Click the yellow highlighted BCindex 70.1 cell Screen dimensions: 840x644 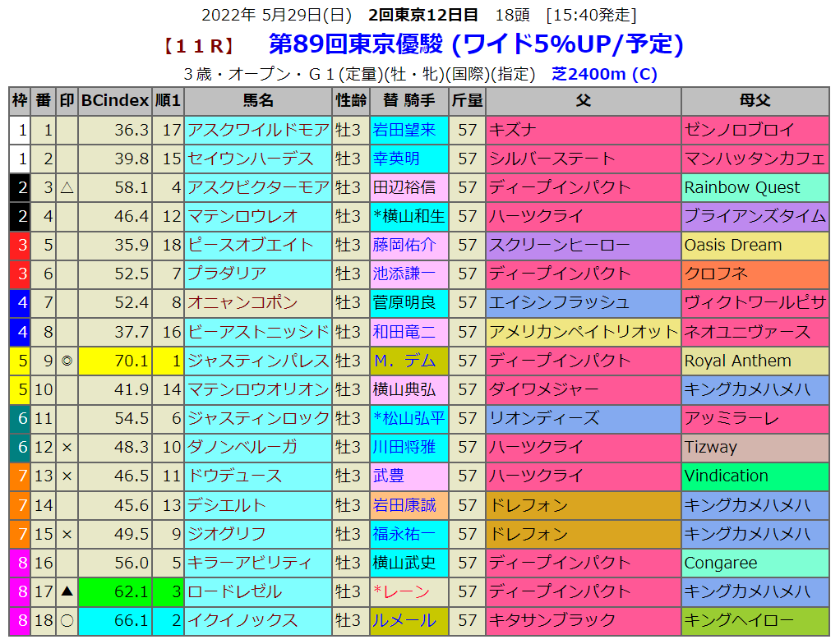[x=115, y=361]
